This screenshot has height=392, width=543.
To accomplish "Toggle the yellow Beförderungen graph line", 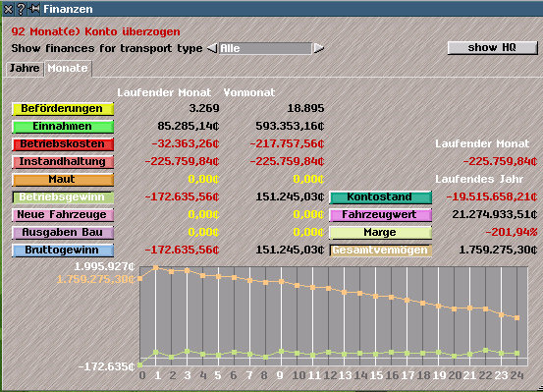I will tap(63, 108).
